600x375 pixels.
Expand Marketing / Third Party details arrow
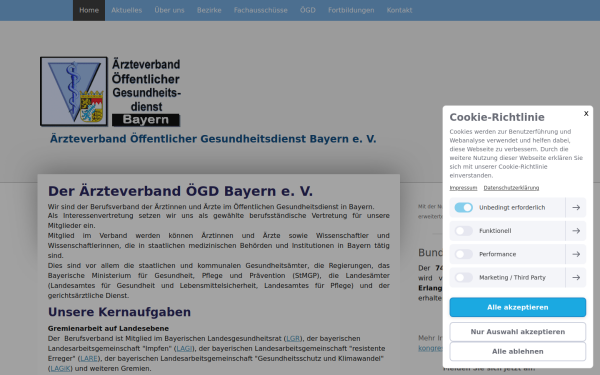click(576, 277)
